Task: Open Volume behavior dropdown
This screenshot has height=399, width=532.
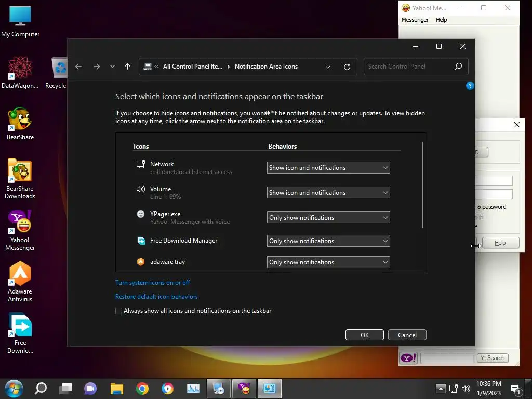Action: coord(328,193)
